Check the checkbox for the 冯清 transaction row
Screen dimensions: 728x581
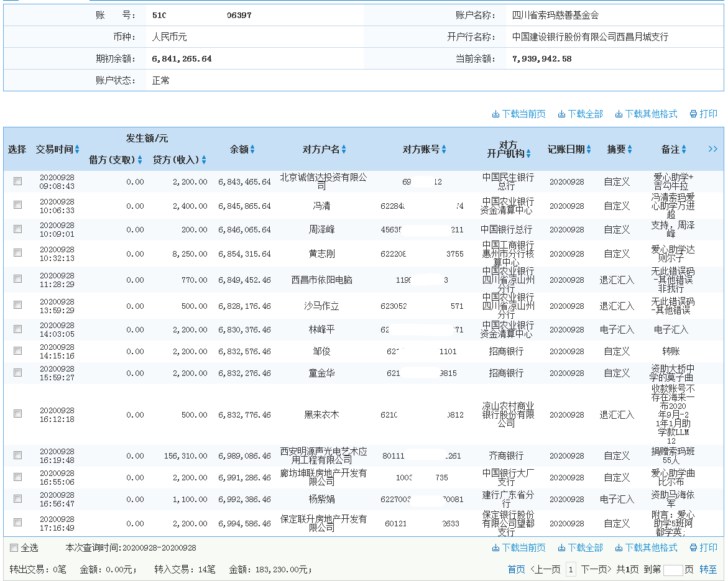[17, 204]
